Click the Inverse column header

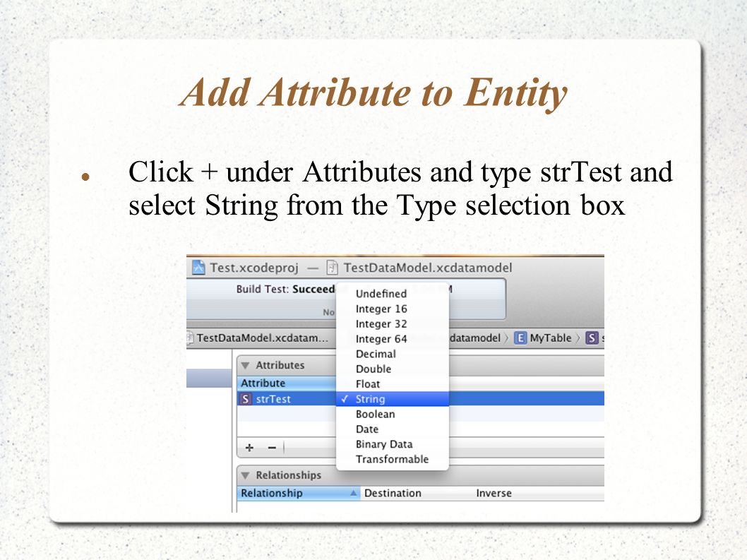[494, 493]
